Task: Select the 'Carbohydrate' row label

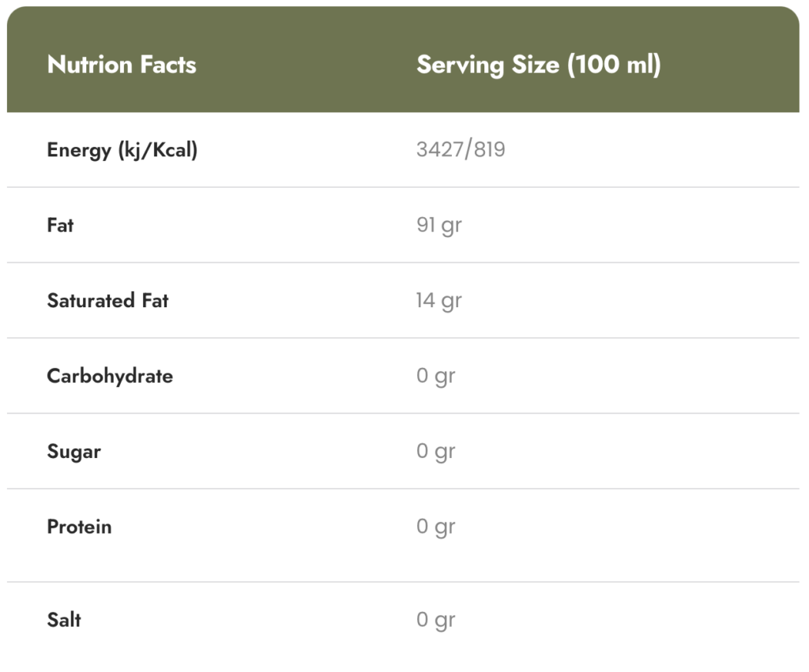Action: click(110, 376)
